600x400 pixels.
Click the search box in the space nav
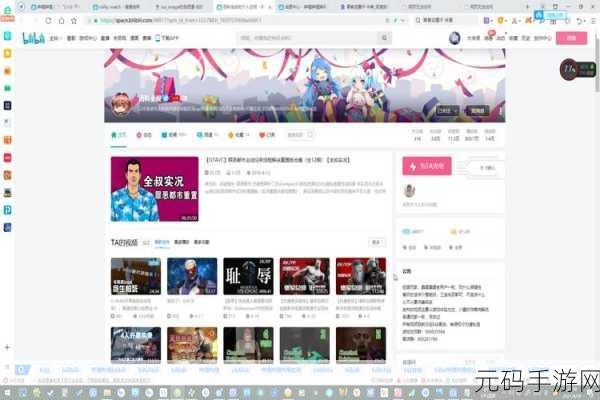(300, 135)
